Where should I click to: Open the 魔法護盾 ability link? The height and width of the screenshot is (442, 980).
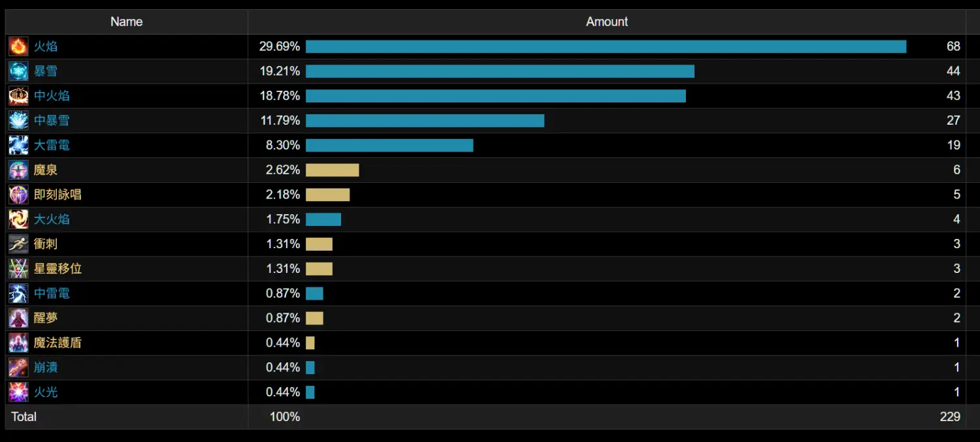tap(57, 343)
